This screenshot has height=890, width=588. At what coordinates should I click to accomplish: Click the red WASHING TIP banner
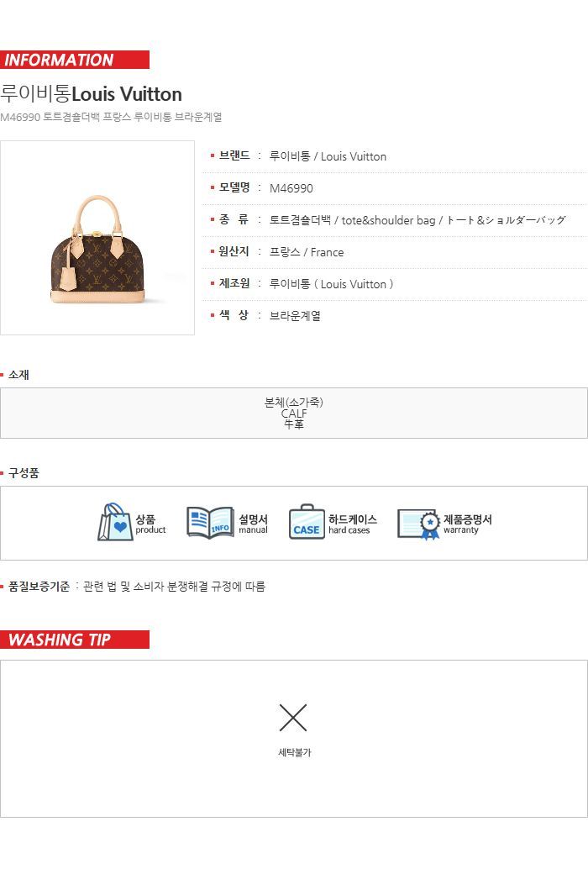pyautogui.click(x=75, y=640)
